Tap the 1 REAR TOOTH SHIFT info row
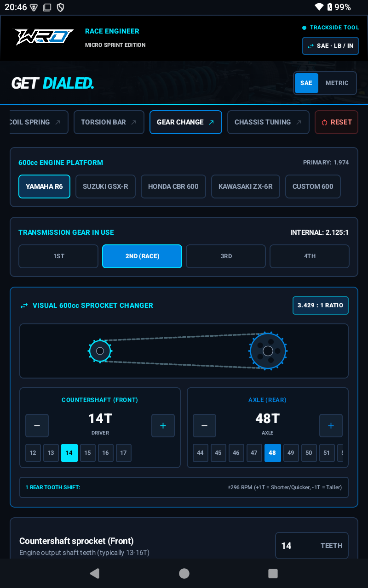 pyautogui.click(x=184, y=487)
